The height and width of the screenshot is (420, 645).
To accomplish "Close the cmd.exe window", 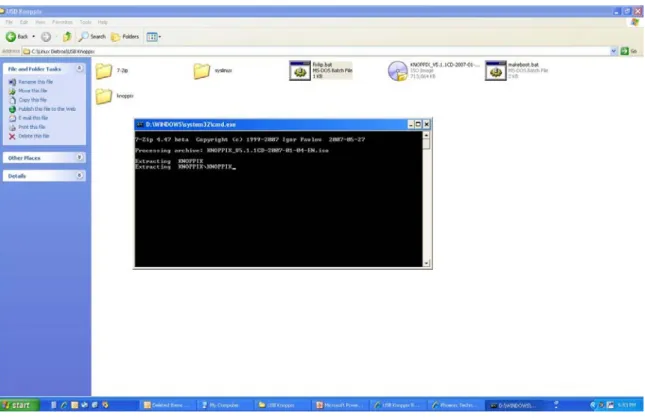I will (427, 124).
